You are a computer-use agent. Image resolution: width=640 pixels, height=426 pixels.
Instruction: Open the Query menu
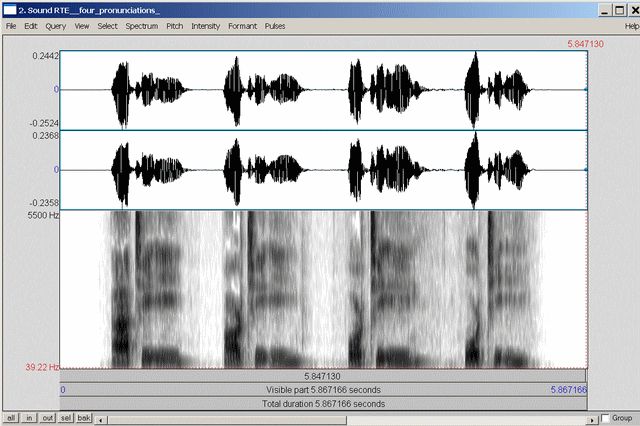56,25
